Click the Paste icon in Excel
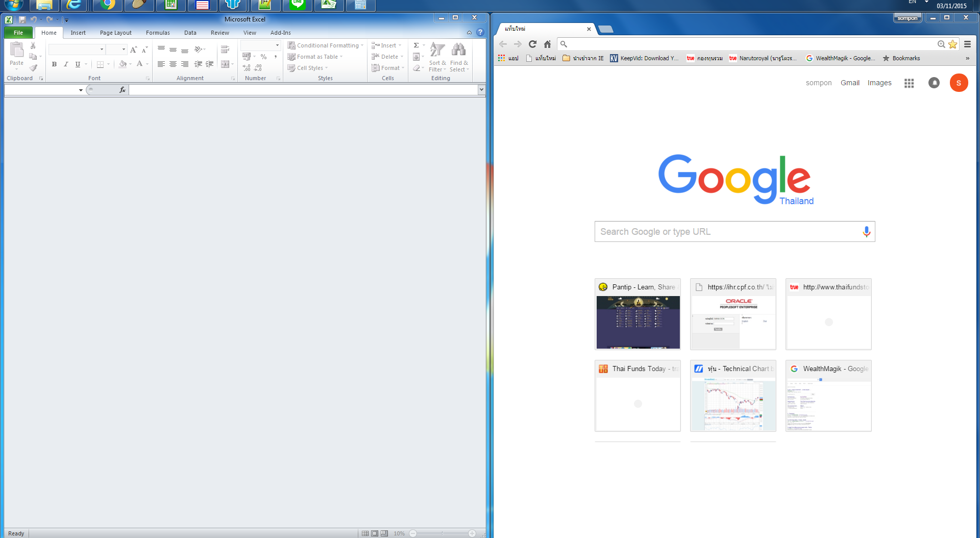 (x=16, y=50)
